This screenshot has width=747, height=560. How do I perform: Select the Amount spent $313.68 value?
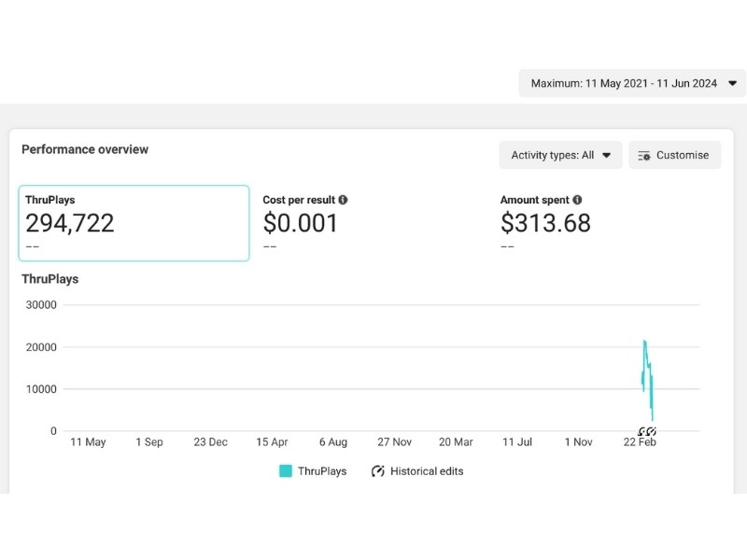pos(545,223)
